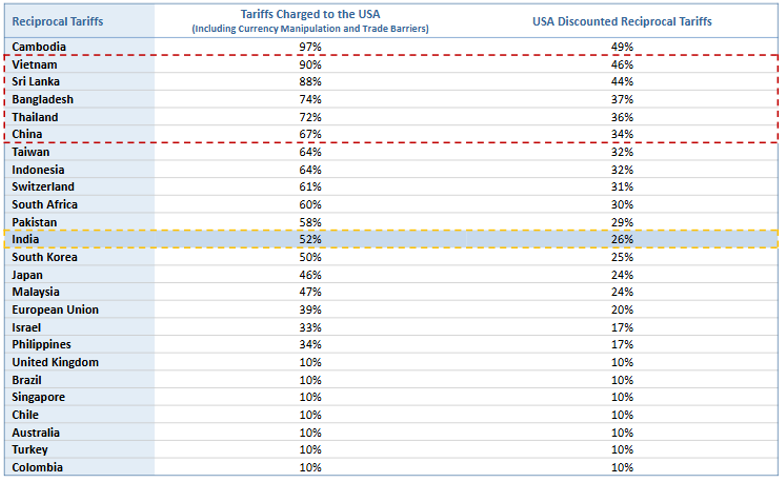Viewport: 782px width, 480px height.
Task: Click the 97% value in Cambodia's row
Action: [x=310, y=47]
